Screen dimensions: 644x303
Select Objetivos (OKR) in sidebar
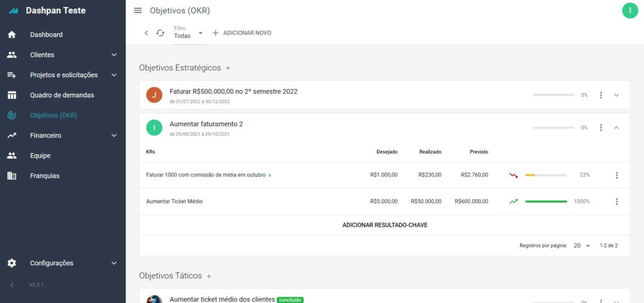click(x=53, y=115)
